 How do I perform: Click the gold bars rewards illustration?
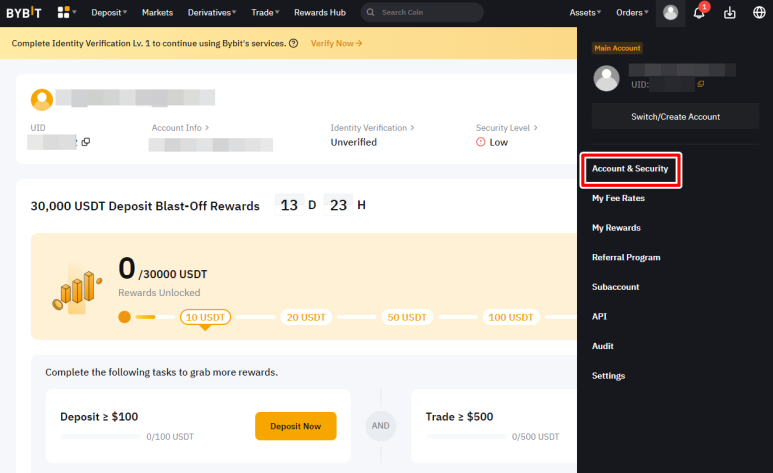77,291
